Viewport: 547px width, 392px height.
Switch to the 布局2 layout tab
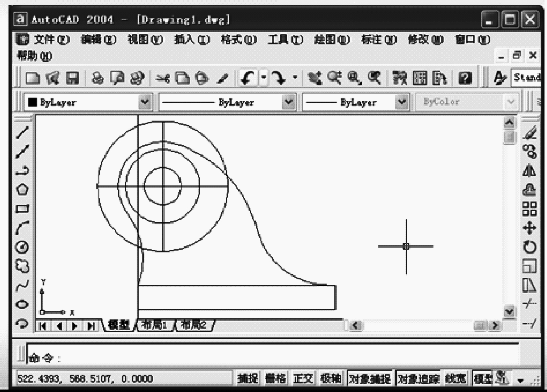point(194,325)
